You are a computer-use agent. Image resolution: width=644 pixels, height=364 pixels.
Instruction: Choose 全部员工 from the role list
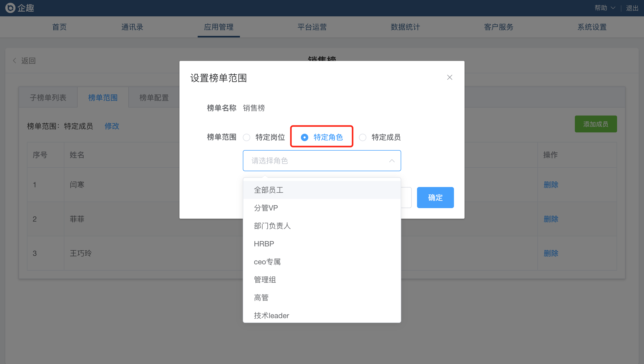pyautogui.click(x=269, y=190)
